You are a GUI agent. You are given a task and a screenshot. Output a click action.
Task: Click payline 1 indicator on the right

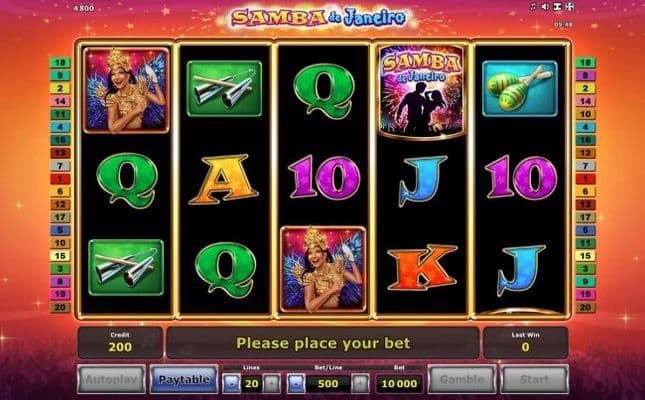click(585, 179)
